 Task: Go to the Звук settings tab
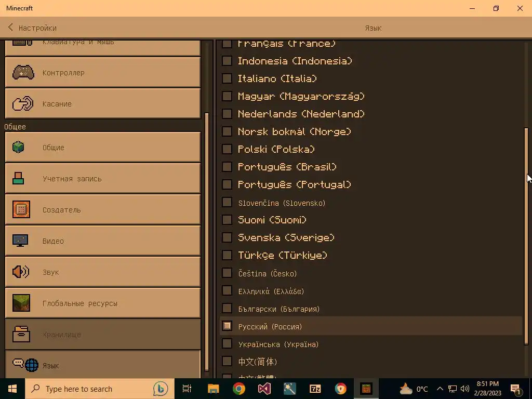point(103,272)
